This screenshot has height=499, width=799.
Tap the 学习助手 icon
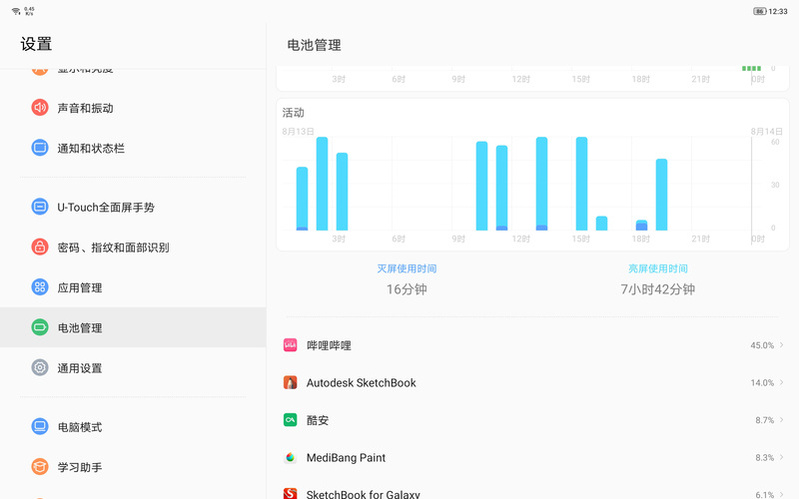pos(40,467)
